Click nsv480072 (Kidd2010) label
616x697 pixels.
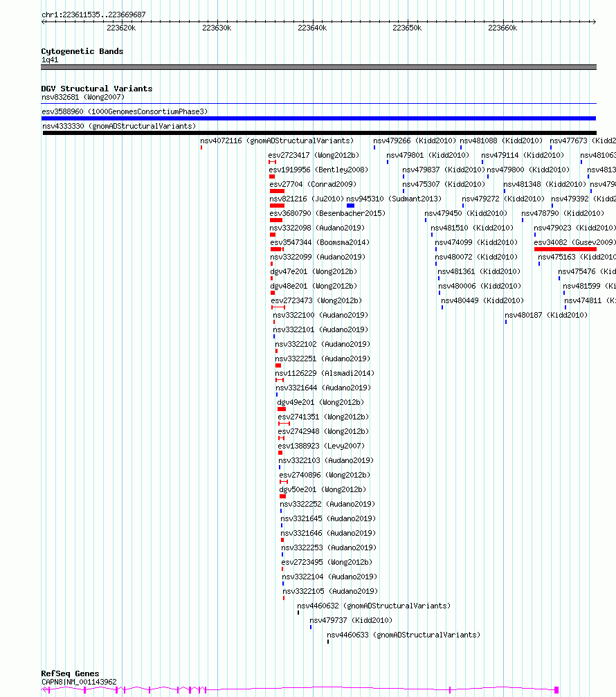(x=476, y=257)
